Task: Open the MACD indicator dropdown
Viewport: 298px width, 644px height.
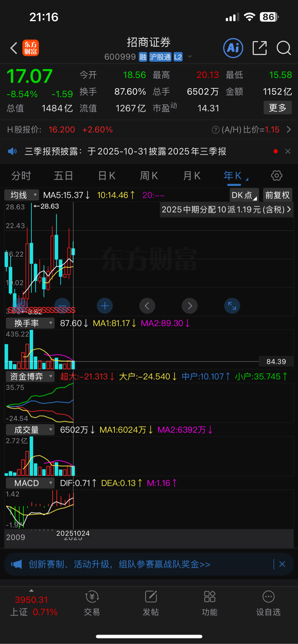Action: pyautogui.click(x=30, y=483)
